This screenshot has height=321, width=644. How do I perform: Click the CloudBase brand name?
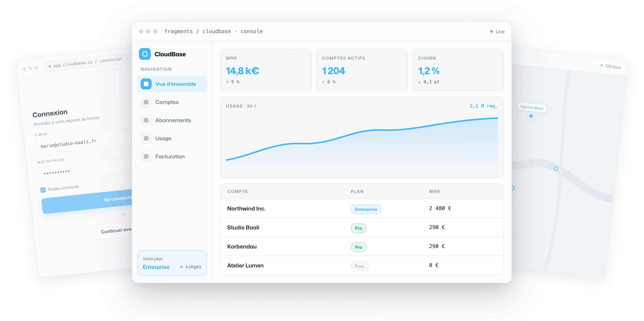(170, 54)
